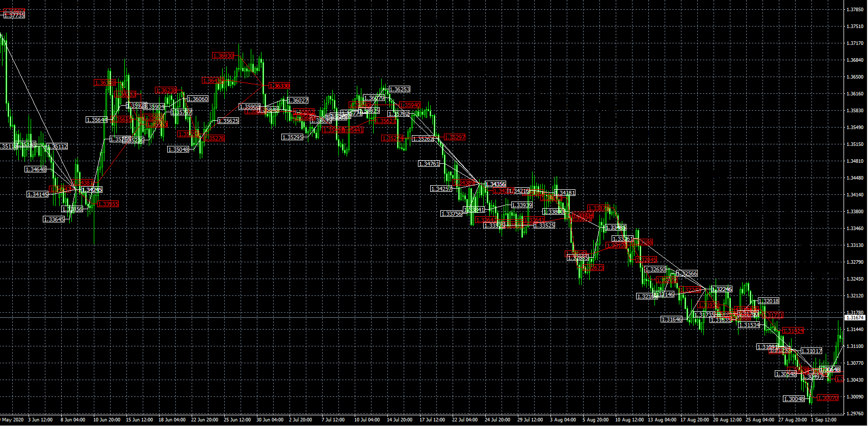Click the white 1.33645 price label
The image size is (868, 426).
(x=54, y=219)
